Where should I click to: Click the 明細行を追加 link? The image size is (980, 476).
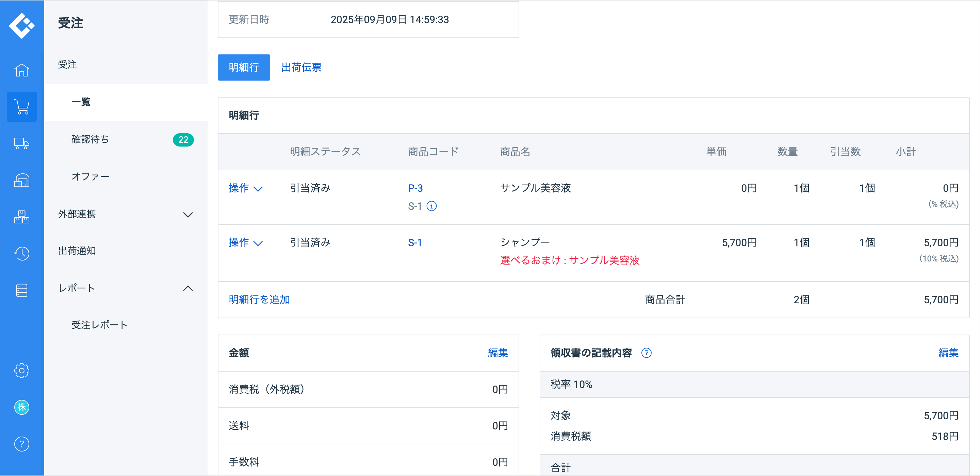click(x=259, y=300)
